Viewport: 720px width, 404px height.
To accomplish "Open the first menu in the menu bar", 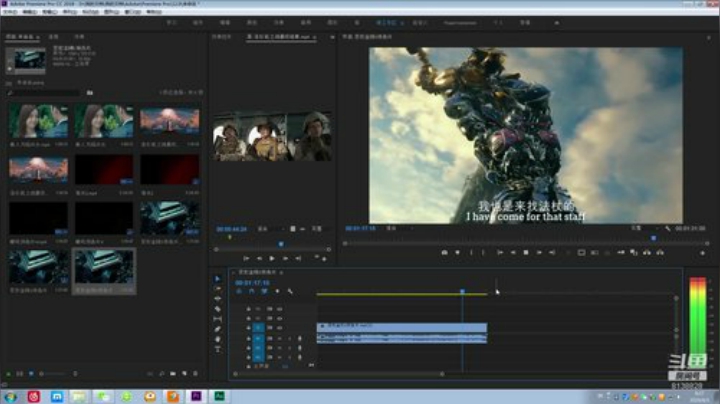I will pyautogui.click(x=11, y=11).
